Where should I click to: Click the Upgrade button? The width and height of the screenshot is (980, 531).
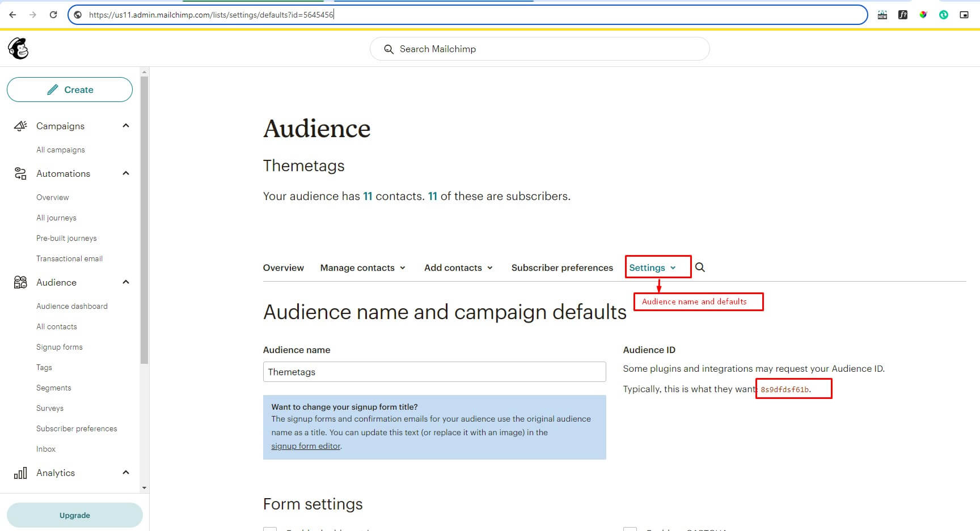click(74, 515)
